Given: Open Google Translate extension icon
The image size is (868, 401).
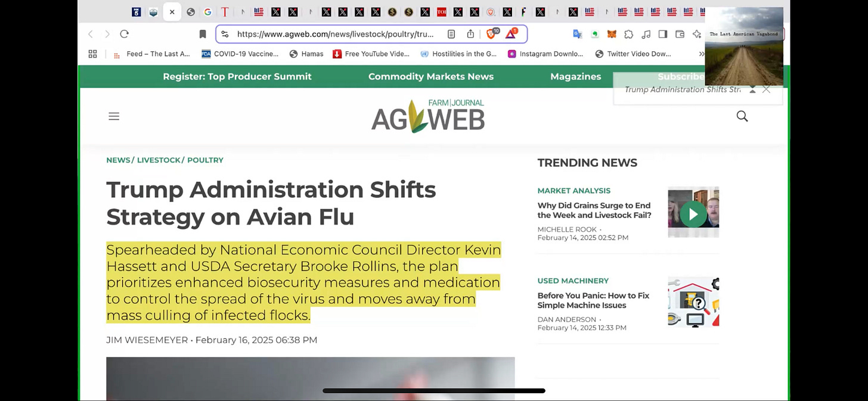Looking at the screenshot, I should [x=577, y=34].
